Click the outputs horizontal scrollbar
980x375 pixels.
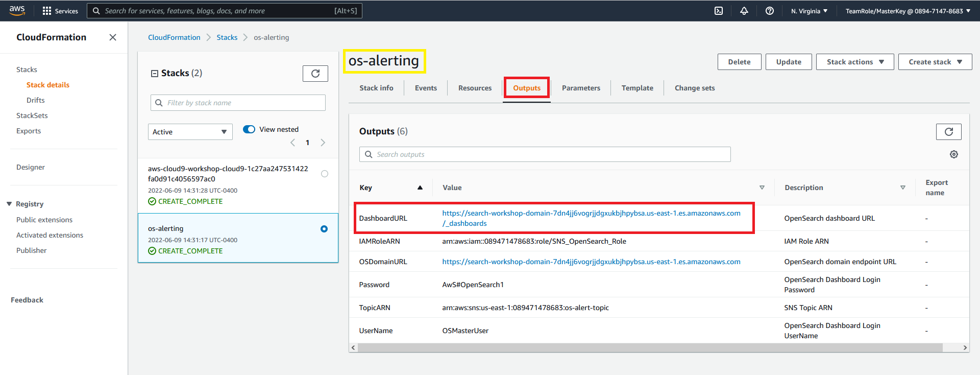(x=650, y=347)
